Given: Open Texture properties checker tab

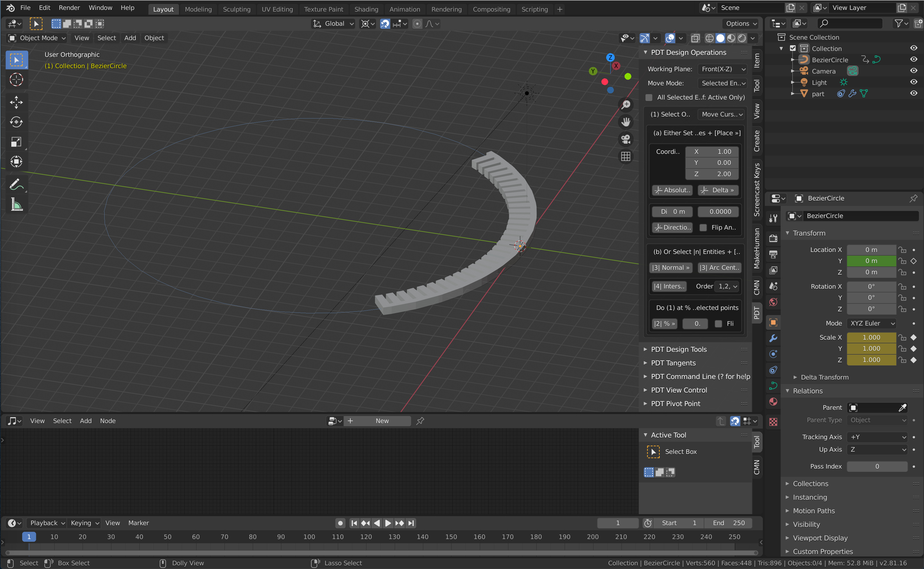Looking at the screenshot, I should point(773,422).
